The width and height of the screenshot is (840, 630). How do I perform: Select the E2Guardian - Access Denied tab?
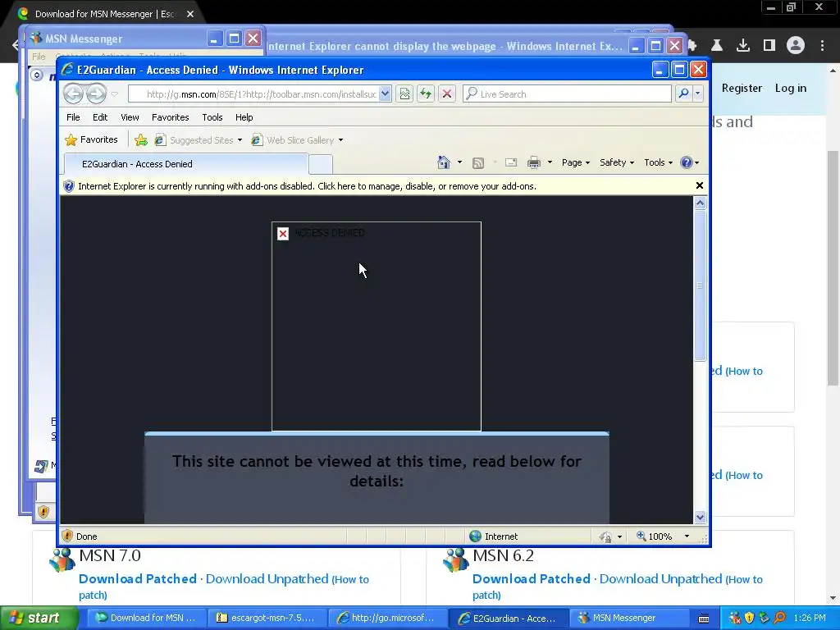pos(185,164)
